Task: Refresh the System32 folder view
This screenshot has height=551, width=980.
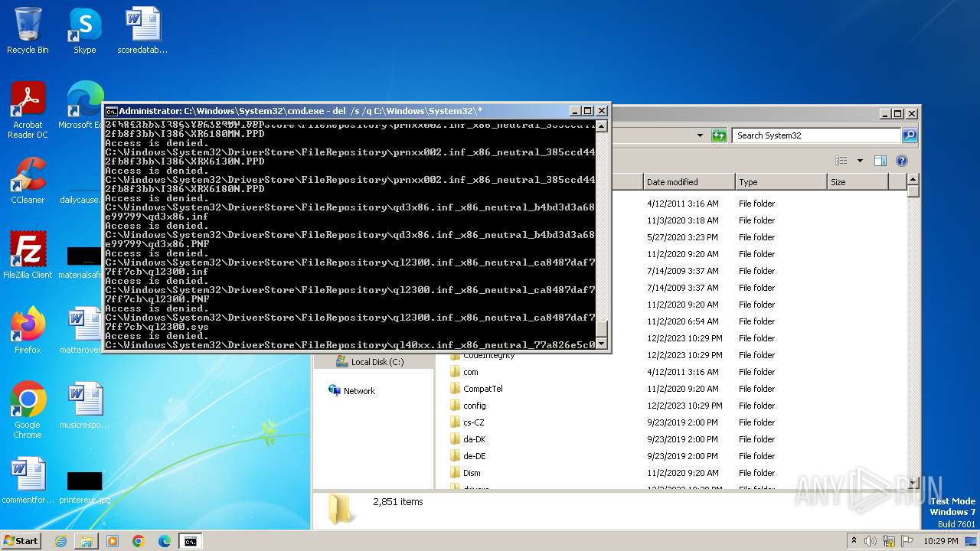Action: (x=719, y=135)
